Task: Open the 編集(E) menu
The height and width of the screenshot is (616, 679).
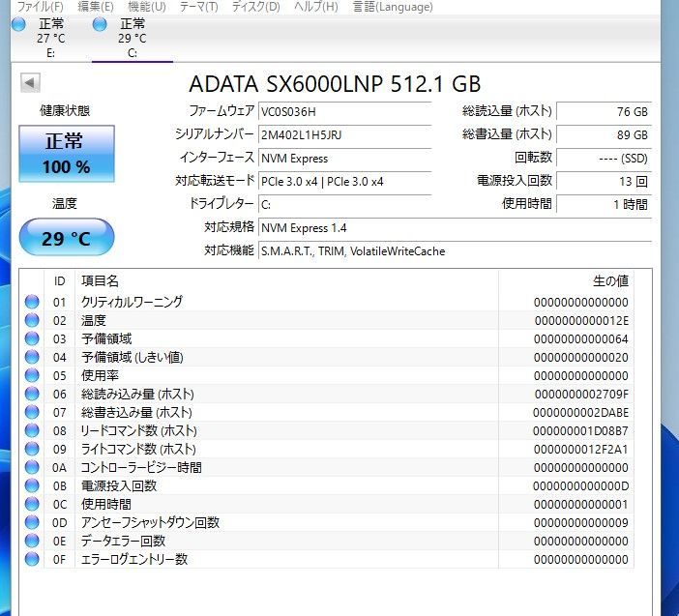Action: pos(95,7)
